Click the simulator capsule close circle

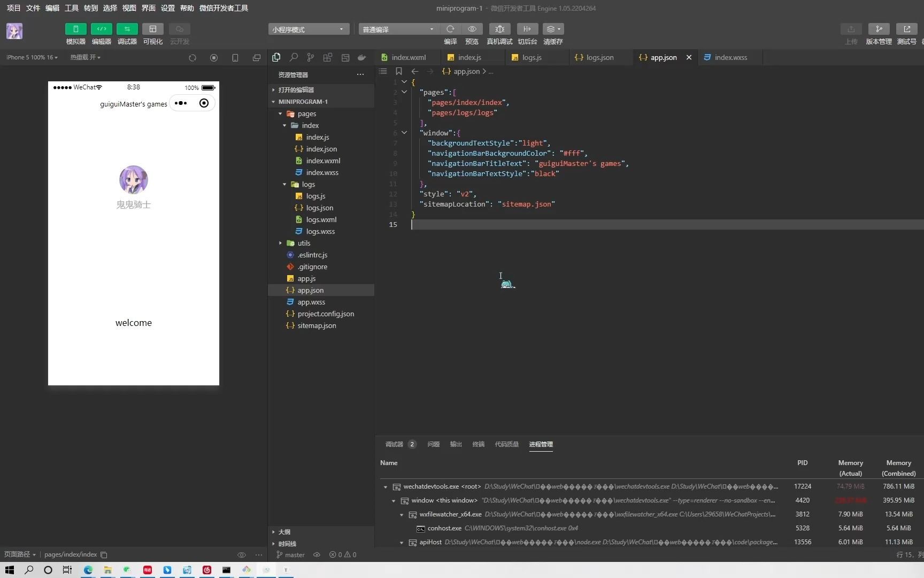click(204, 103)
